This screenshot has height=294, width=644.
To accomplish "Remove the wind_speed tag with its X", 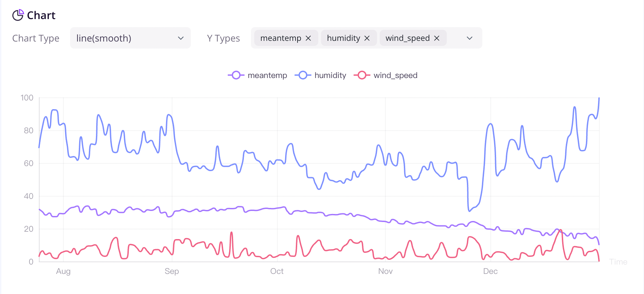I will point(437,38).
